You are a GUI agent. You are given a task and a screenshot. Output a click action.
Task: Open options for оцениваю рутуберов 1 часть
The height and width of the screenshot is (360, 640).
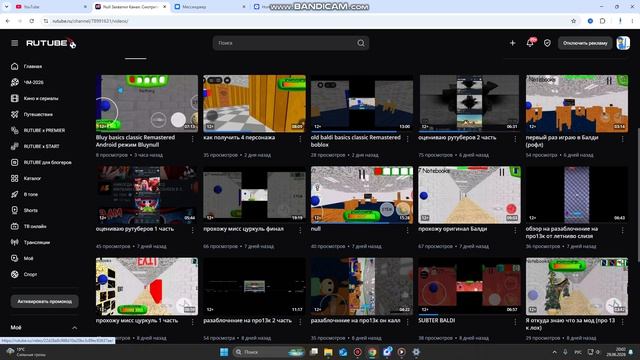[x=193, y=230]
